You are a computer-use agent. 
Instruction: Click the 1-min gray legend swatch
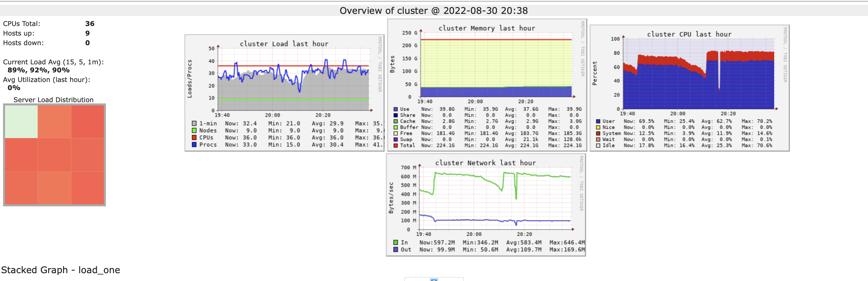[x=194, y=123]
